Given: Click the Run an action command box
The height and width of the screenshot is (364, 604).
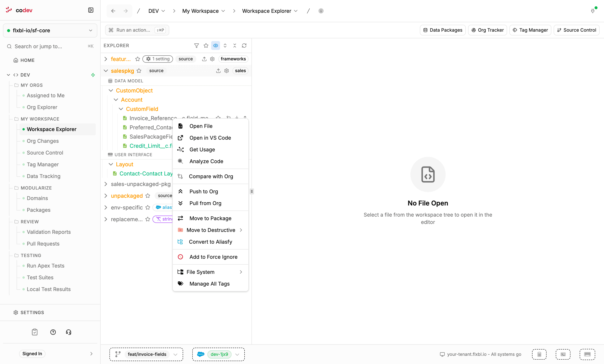Looking at the screenshot, I should pyautogui.click(x=137, y=30).
